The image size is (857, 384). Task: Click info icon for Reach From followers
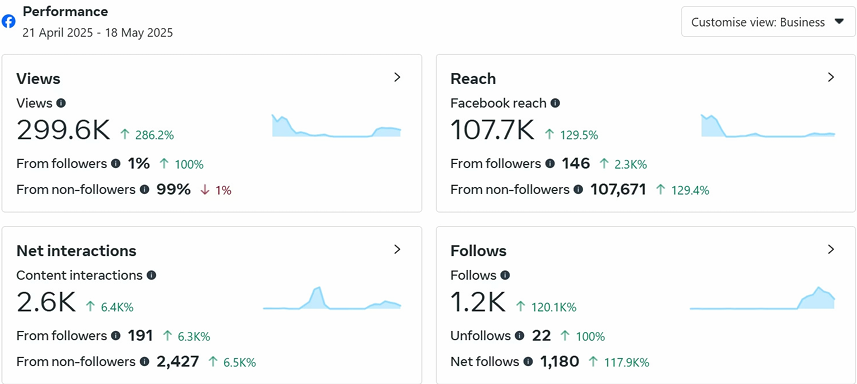click(x=550, y=163)
